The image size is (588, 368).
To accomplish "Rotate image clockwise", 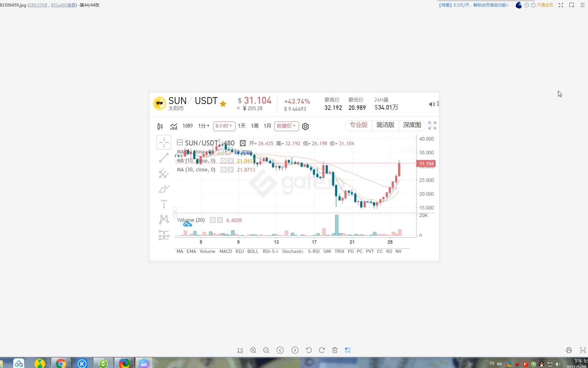I will point(322,350).
